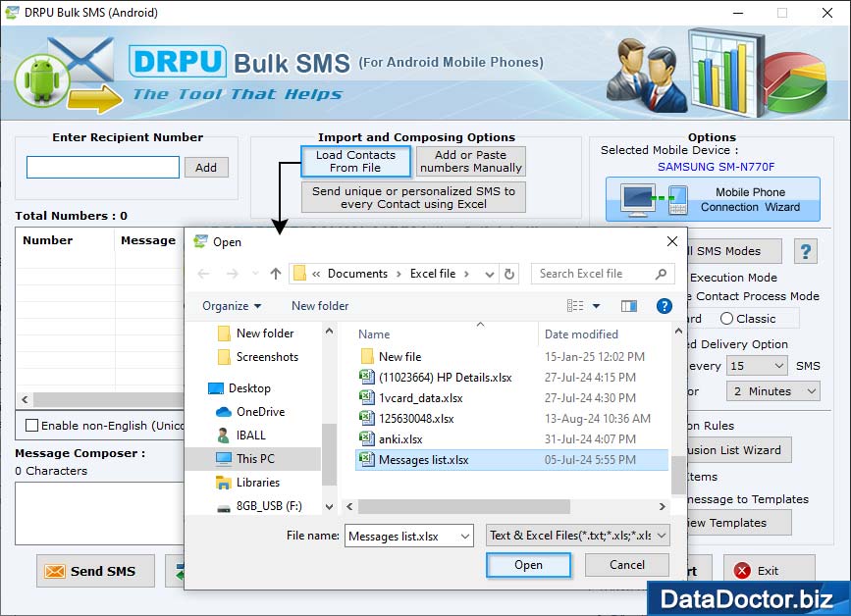Sort by Date modified column header
This screenshot has width=851, height=616.
(x=581, y=334)
